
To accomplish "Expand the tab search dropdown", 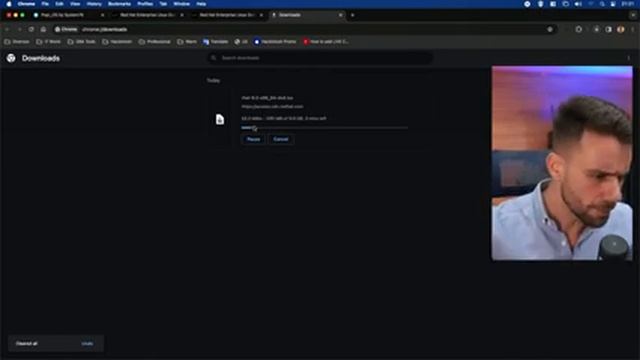I will tap(633, 15).
